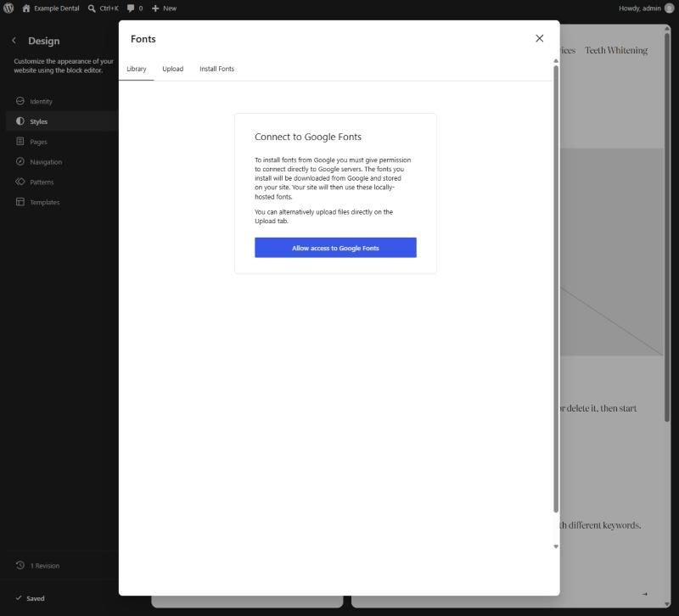Click the Identity icon in sidebar
Image resolution: width=679 pixels, height=616 pixels.
click(20, 101)
